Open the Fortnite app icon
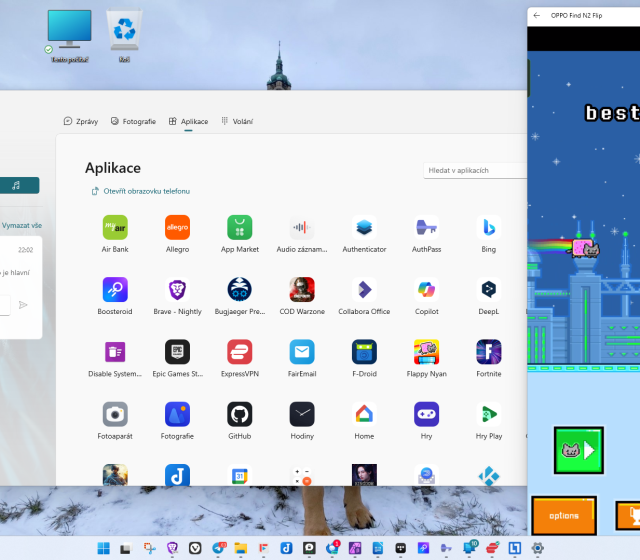640x560 pixels. pos(488,352)
